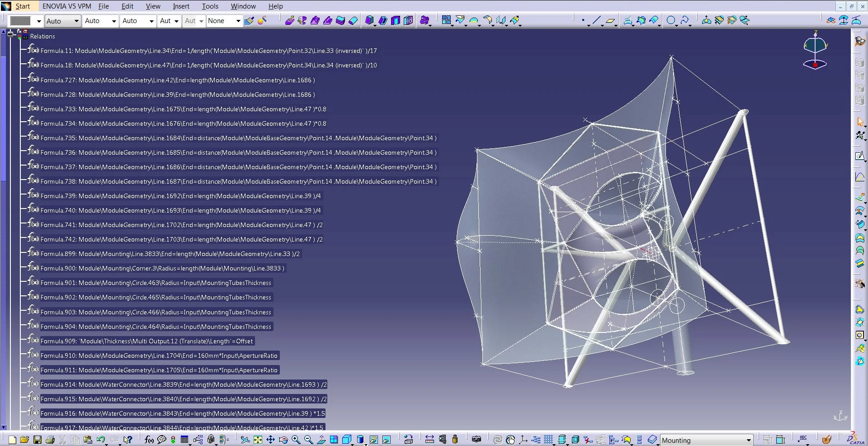
Task: Open the Mounting body selector dropdown
Action: pyautogui.click(x=706, y=440)
